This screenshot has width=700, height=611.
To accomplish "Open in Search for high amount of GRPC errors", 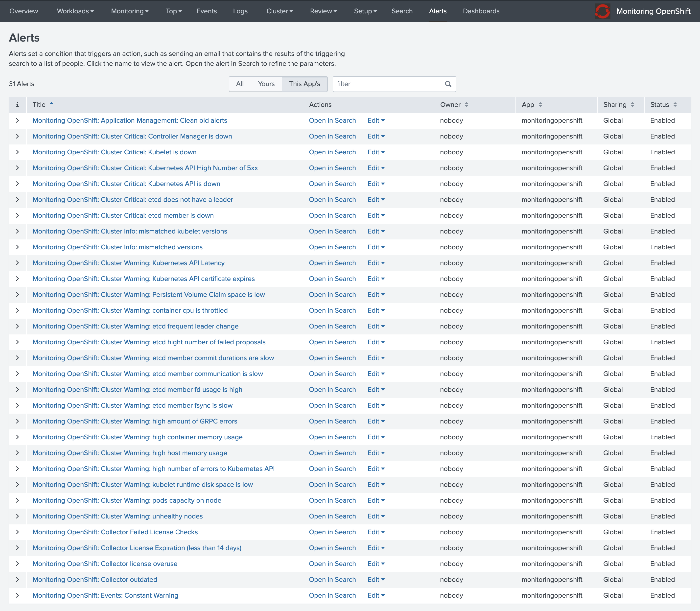I will [x=332, y=422].
